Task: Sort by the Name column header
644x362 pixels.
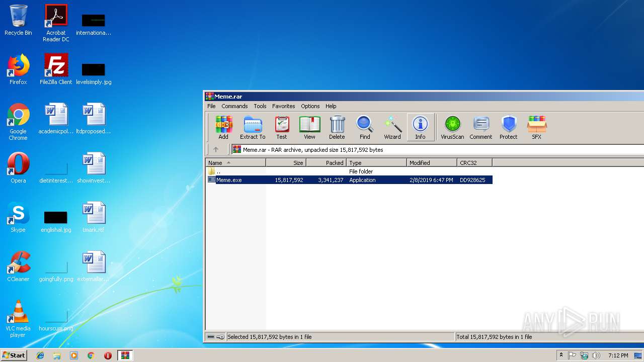Action: click(236, 162)
